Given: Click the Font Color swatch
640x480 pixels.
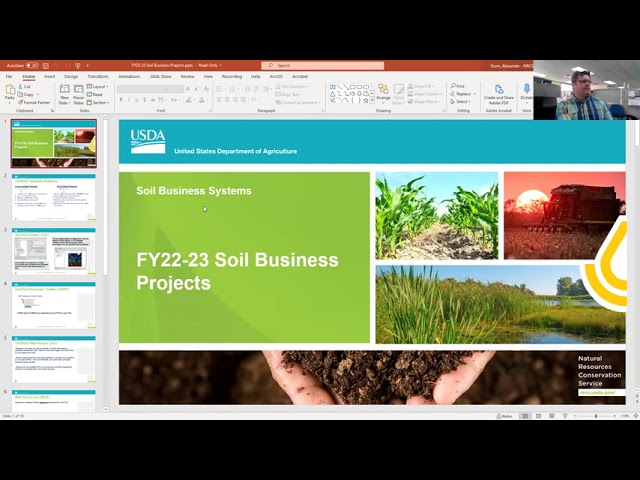Looking at the screenshot, I should pyautogui.click(x=202, y=100).
